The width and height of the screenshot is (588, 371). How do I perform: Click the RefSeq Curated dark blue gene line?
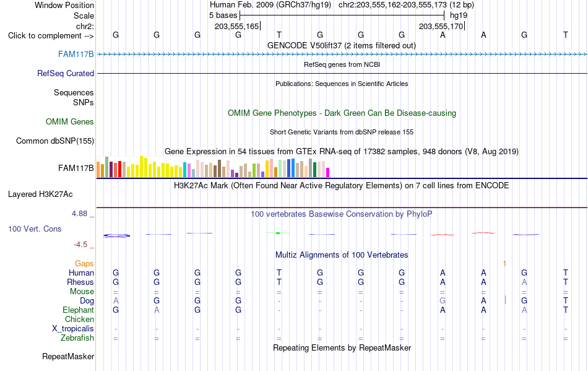tap(342, 74)
